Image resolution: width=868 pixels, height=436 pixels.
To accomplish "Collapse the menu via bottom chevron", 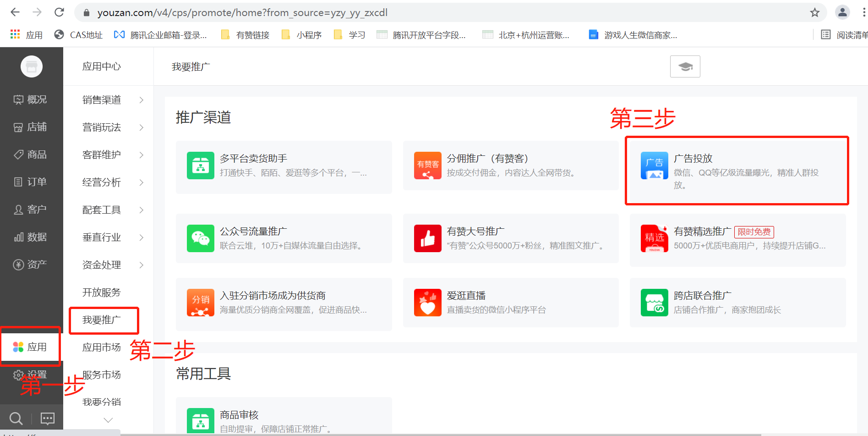I will [108, 419].
